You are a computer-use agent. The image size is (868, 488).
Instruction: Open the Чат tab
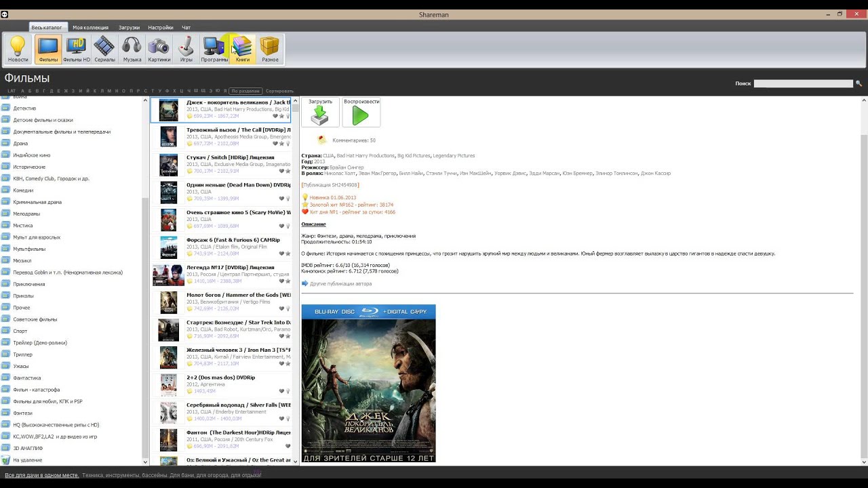(x=186, y=28)
